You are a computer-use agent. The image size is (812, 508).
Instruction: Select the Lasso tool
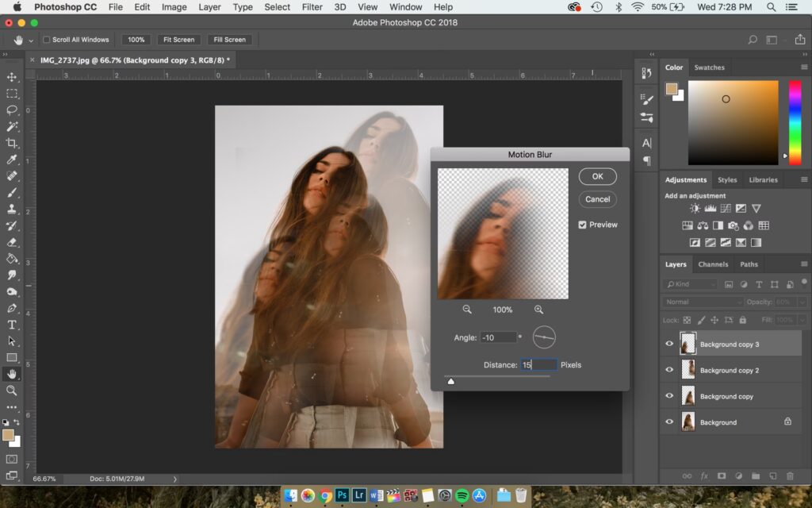click(12, 110)
